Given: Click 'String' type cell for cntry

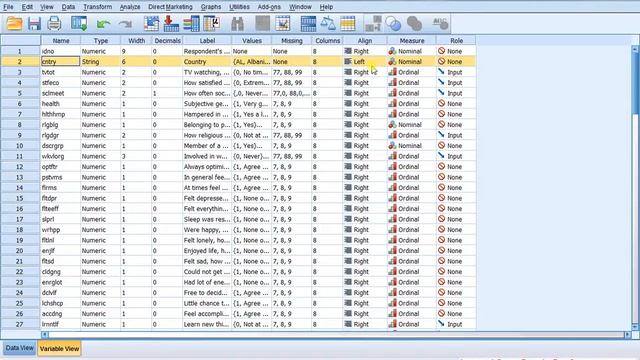Looking at the screenshot, I should click(x=101, y=62).
